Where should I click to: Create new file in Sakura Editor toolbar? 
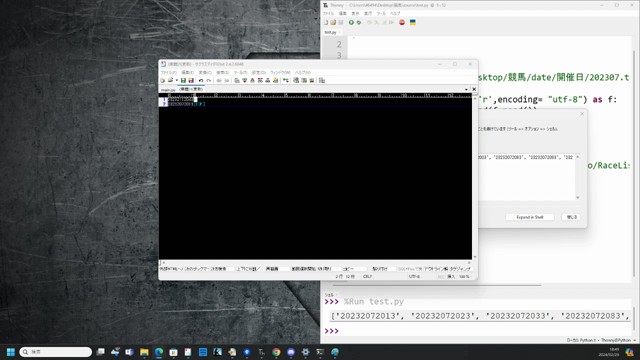coord(162,80)
